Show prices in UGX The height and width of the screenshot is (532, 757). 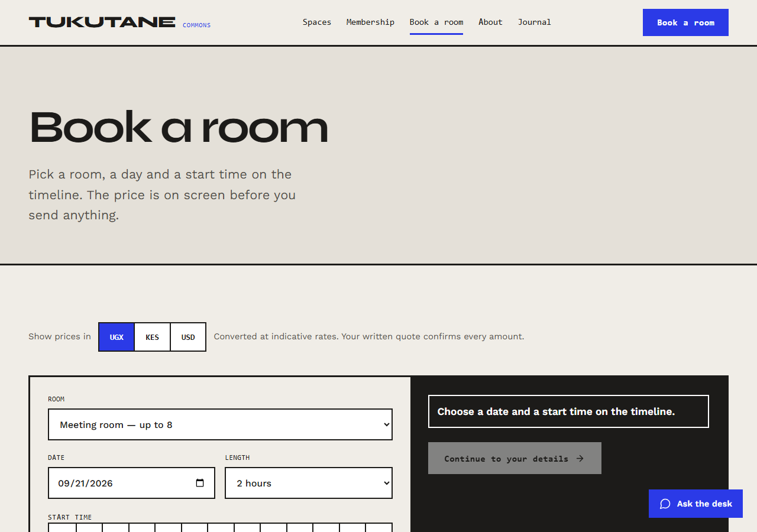pos(117,337)
